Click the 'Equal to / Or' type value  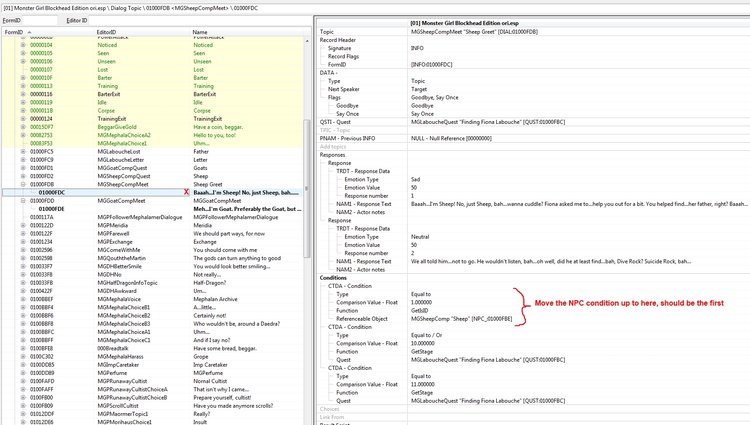426,335
